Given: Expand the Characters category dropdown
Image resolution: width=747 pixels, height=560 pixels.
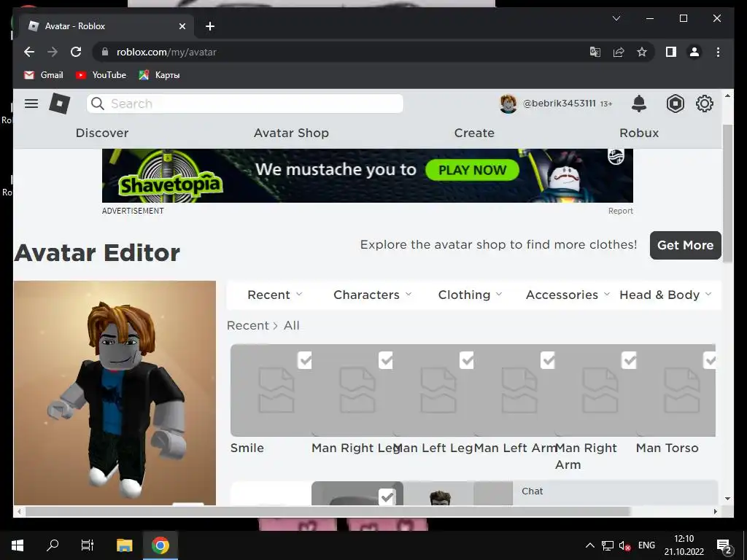Looking at the screenshot, I should tap(373, 295).
